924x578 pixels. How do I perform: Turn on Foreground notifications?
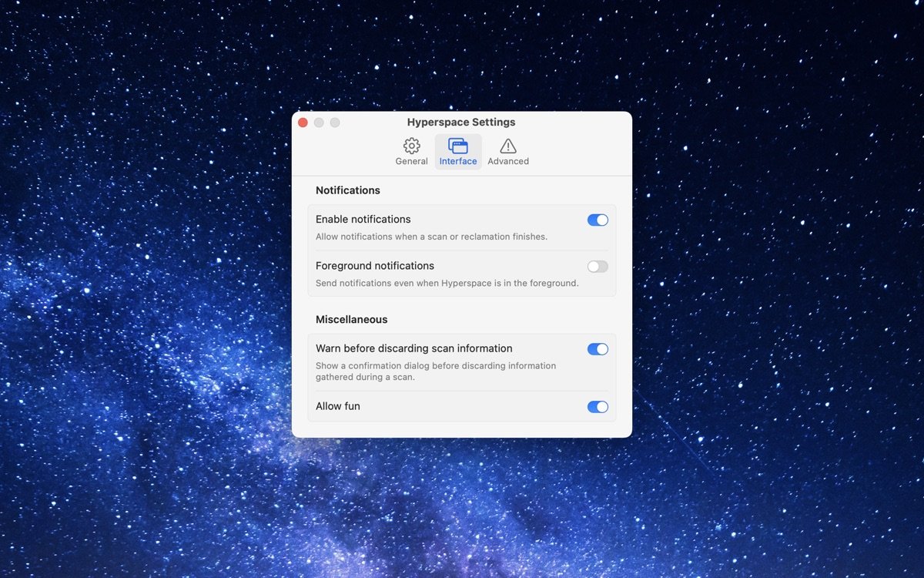(598, 266)
